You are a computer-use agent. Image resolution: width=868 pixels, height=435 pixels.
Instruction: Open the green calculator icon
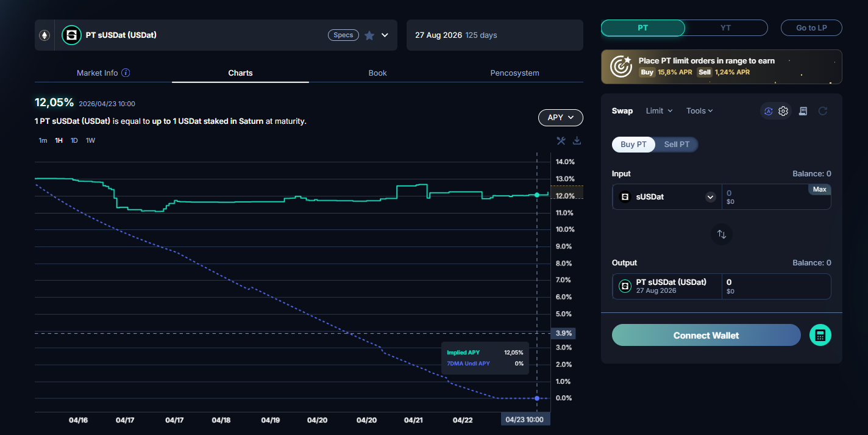[x=820, y=335]
